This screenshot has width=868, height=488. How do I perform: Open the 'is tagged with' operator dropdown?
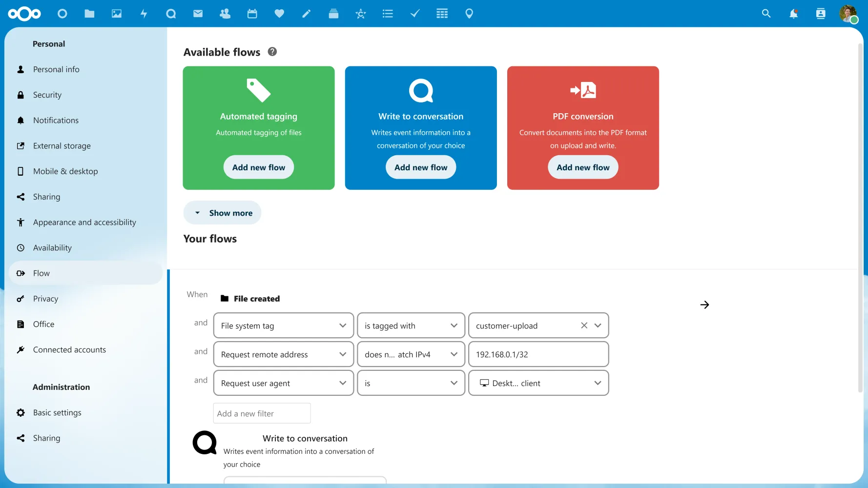click(411, 325)
